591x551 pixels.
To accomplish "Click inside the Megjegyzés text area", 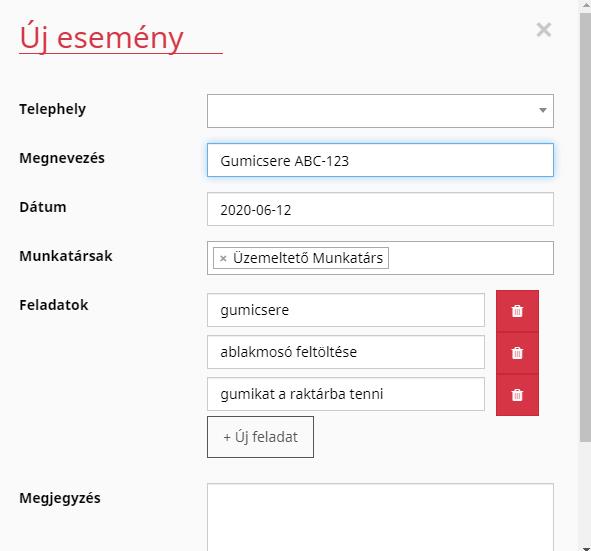I will (380, 517).
